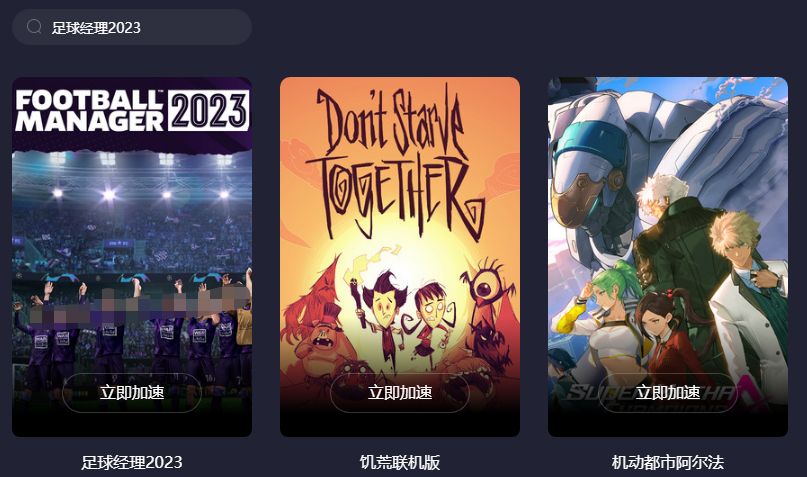Open the Don't Starve Together cover art
Screen dimensions: 807x477
click(x=400, y=257)
